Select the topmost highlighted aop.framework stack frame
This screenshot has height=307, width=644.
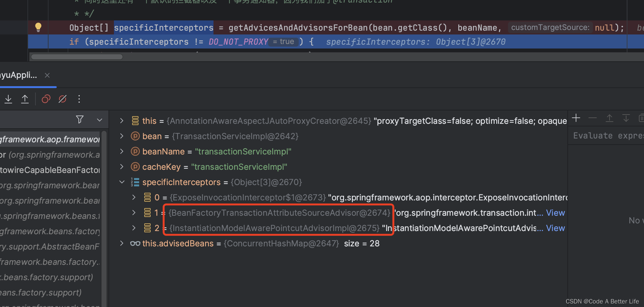coord(50,139)
